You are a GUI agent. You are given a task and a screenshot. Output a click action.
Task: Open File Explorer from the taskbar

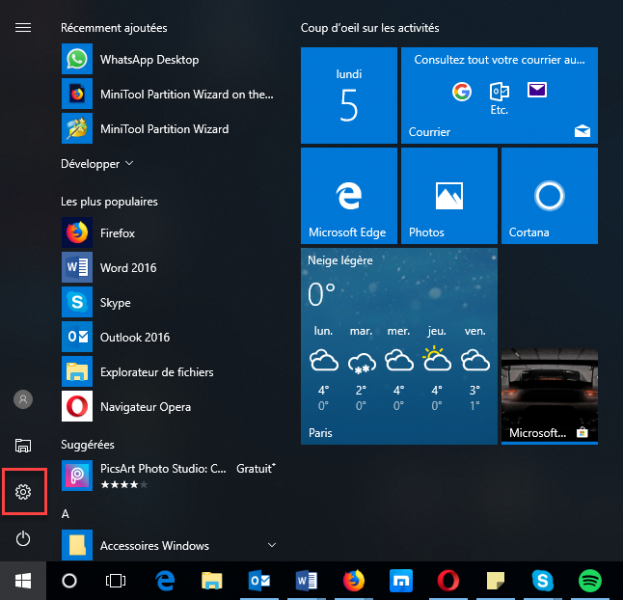[x=212, y=581]
